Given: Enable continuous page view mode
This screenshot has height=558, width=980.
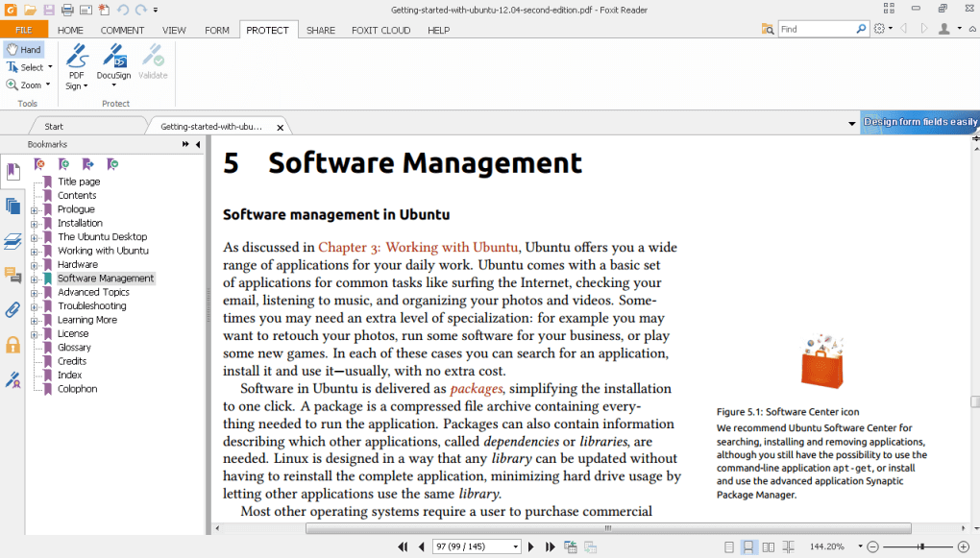Looking at the screenshot, I should point(748,546).
